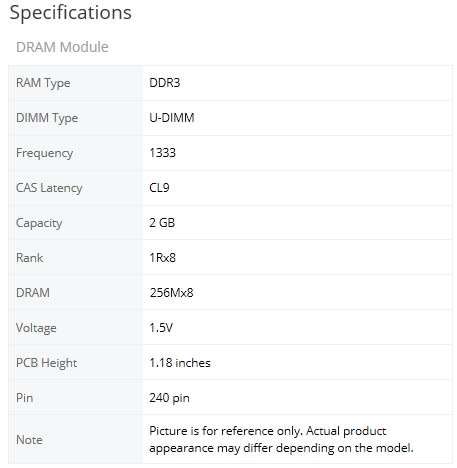Select the 2 GB capacity value
The width and height of the screenshot is (457, 468).
[x=162, y=223]
